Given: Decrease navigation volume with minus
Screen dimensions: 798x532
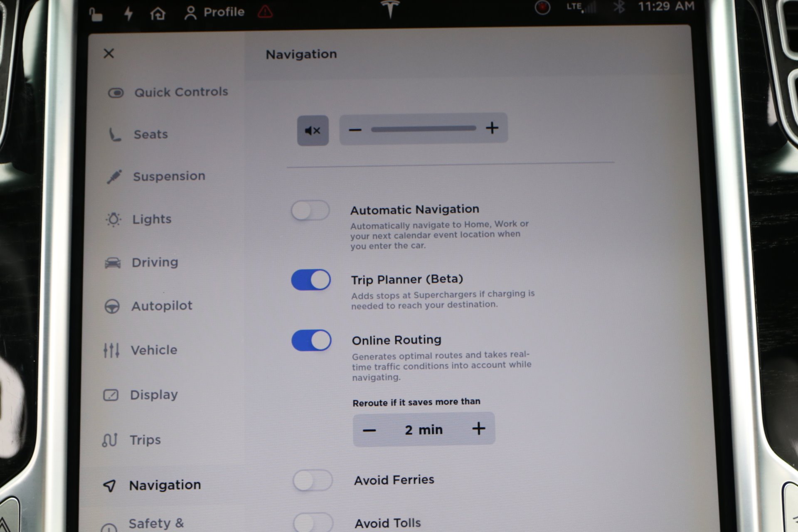Looking at the screenshot, I should 355,130.
